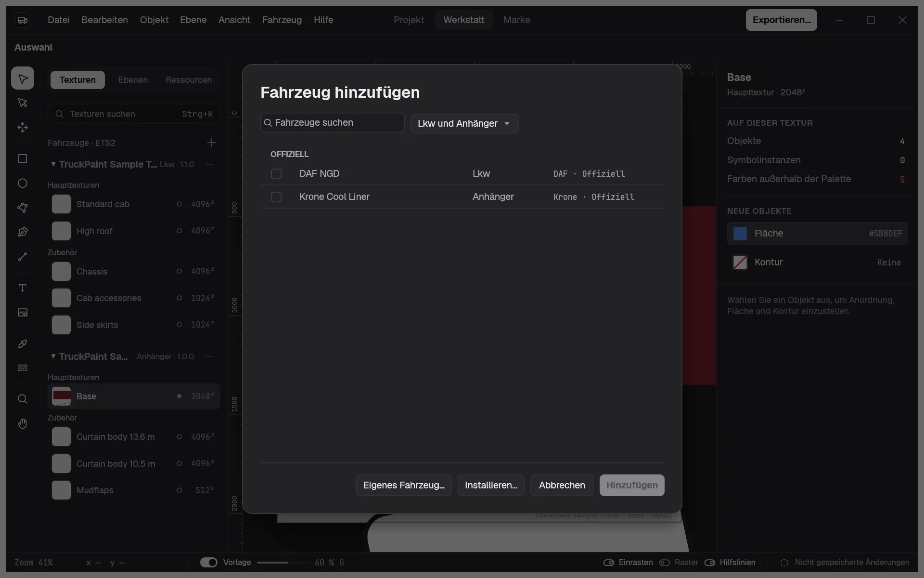This screenshot has width=924, height=578.
Task: Pick the ellipse shape tool
Action: [x=23, y=184]
